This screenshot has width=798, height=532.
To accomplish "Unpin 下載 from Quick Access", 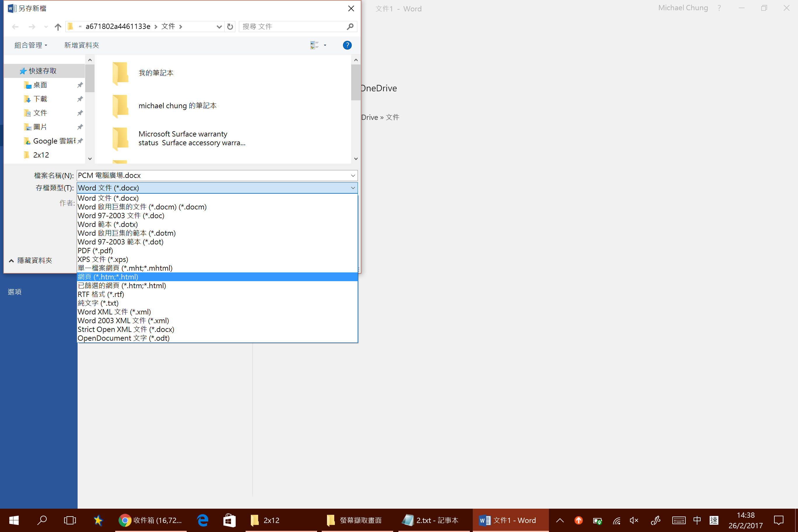I will tap(80, 99).
